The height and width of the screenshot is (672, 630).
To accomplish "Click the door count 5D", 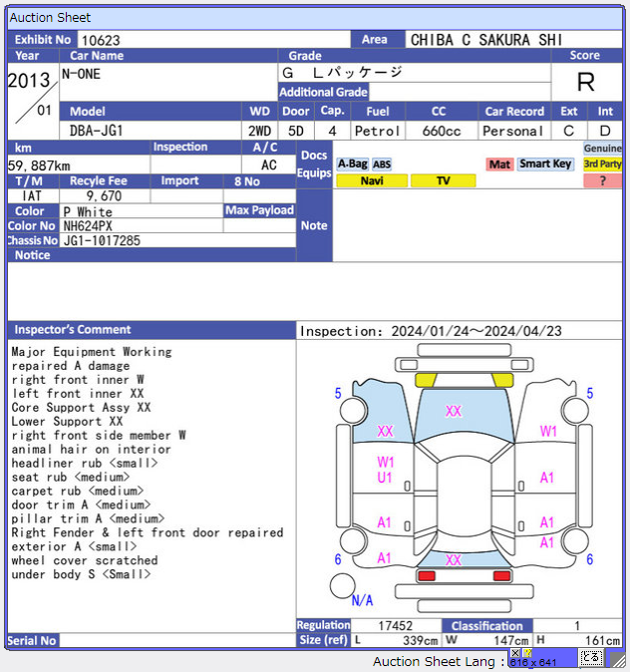I will tap(296, 131).
